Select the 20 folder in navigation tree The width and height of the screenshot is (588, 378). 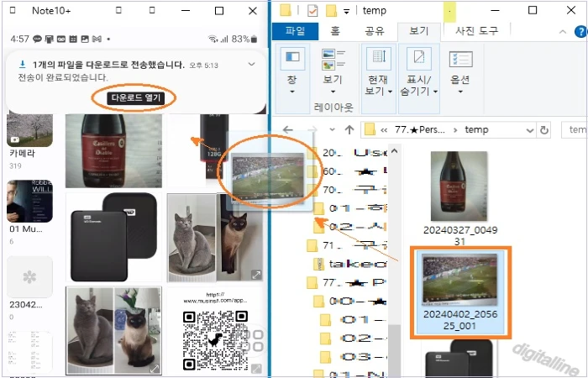[x=347, y=152]
